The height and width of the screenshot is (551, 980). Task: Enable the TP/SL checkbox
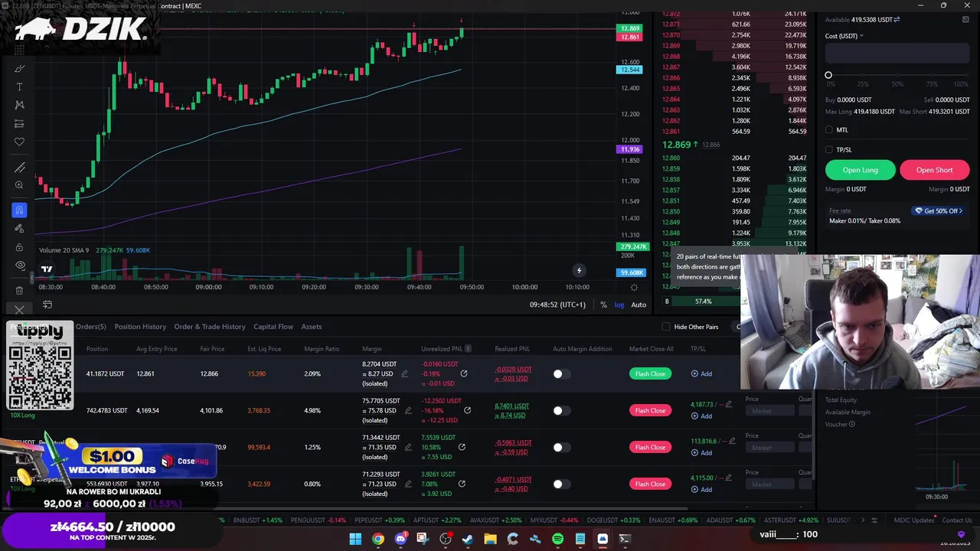pyautogui.click(x=829, y=150)
